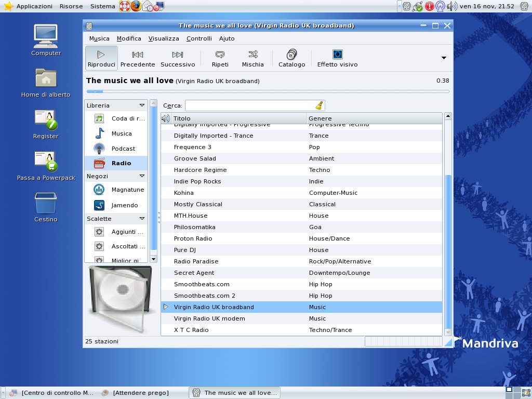Open the Aiuto menu

(227, 38)
